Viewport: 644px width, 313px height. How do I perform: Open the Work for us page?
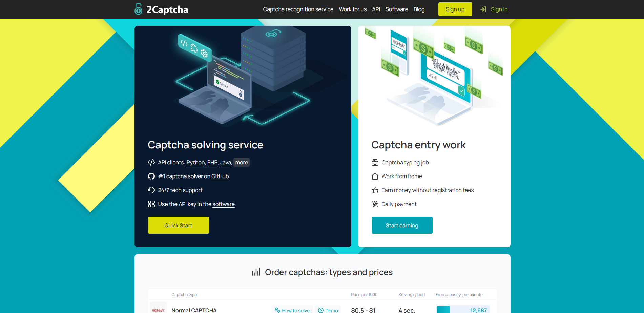[352, 9]
